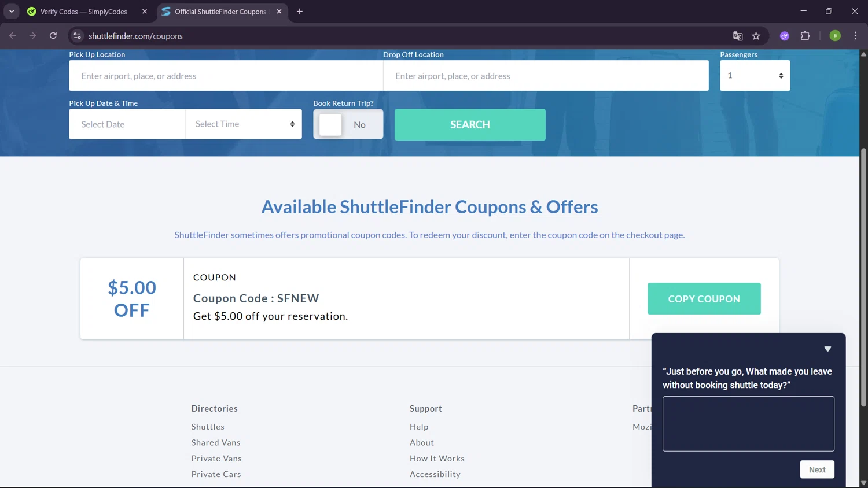This screenshot has width=868, height=488.
Task: Switch to Verify Codes — SimplyCodes tab
Action: [x=84, y=12]
